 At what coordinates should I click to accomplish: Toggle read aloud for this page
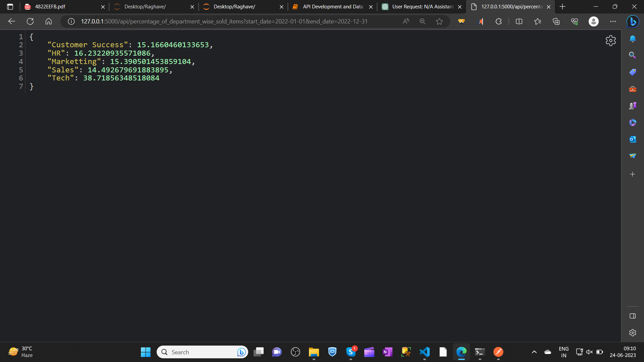pyautogui.click(x=406, y=21)
